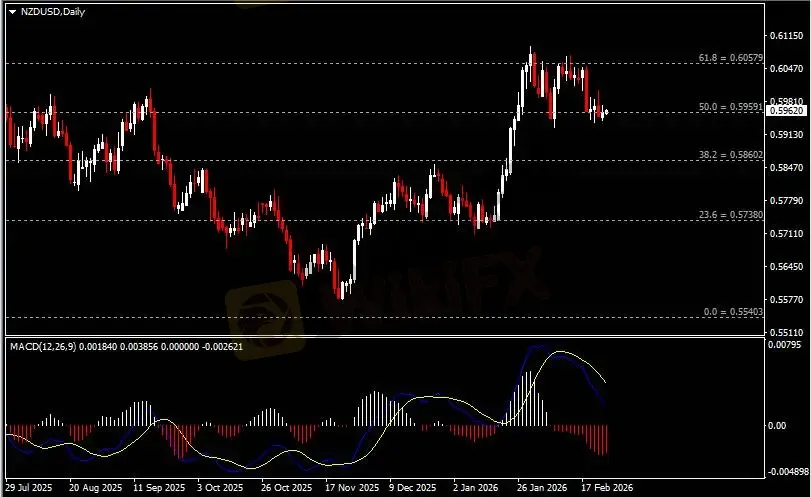
Task: Click the current price tag 0.59620
Action: click(x=786, y=111)
